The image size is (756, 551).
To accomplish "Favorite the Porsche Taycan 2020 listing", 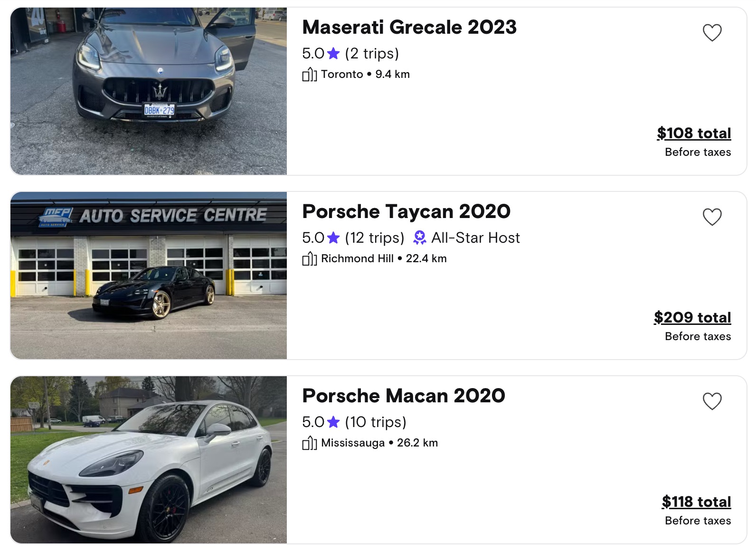I will [x=712, y=217].
